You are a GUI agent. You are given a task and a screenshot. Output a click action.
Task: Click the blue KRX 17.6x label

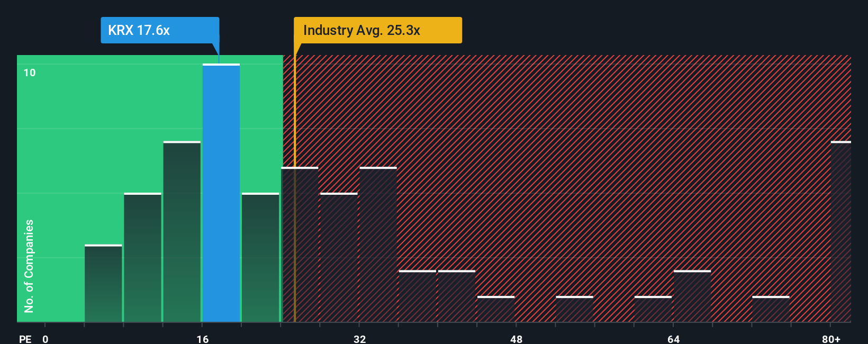[x=160, y=30]
